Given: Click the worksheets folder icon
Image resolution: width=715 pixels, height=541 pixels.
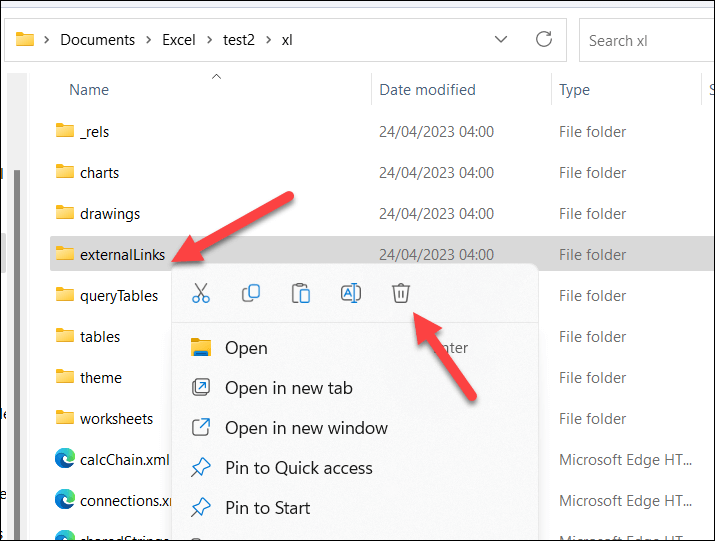Looking at the screenshot, I should tap(65, 417).
